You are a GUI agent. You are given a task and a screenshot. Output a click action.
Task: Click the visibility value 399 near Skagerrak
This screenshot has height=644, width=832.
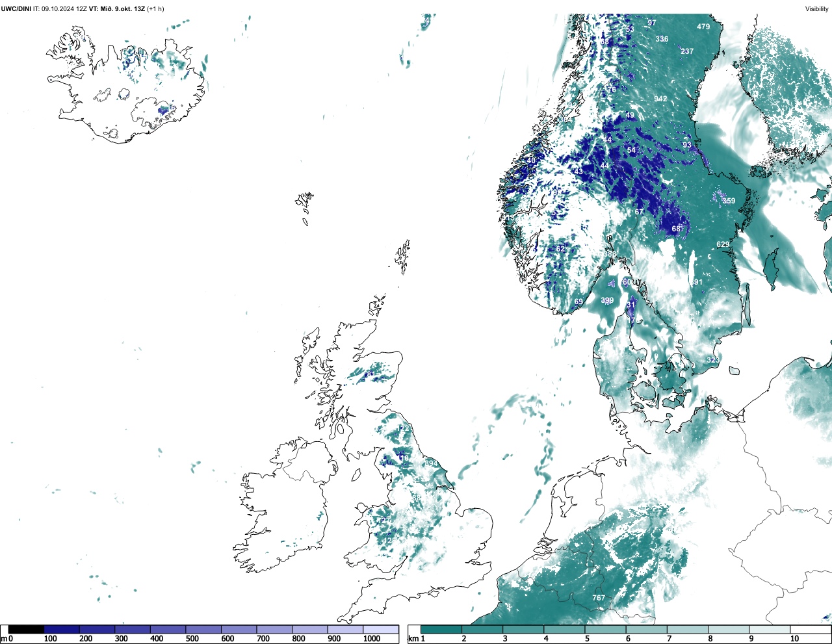pyautogui.click(x=607, y=300)
